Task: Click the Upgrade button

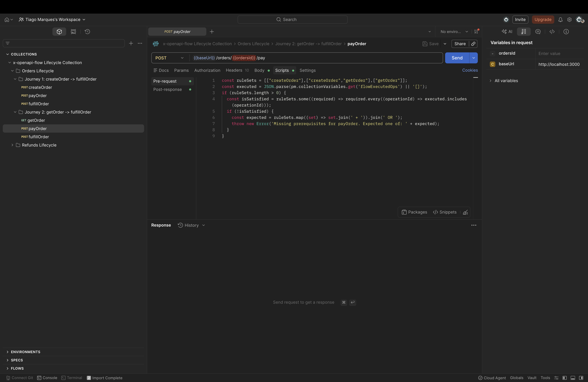Action: (543, 19)
